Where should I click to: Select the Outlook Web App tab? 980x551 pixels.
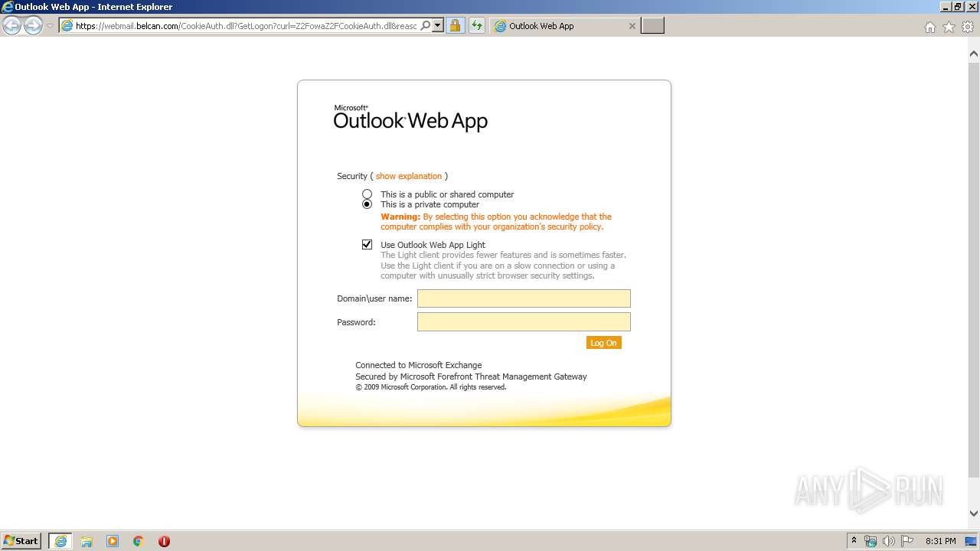(x=565, y=26)
